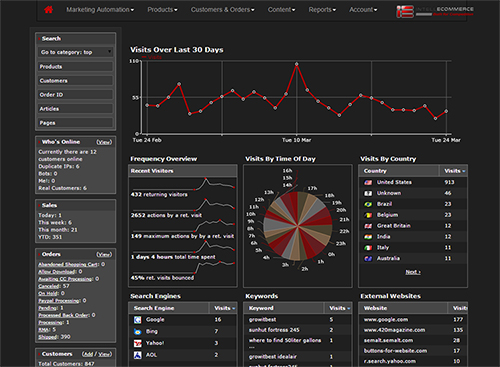
Task: Click the Customers search field
Action: point(76,80)
